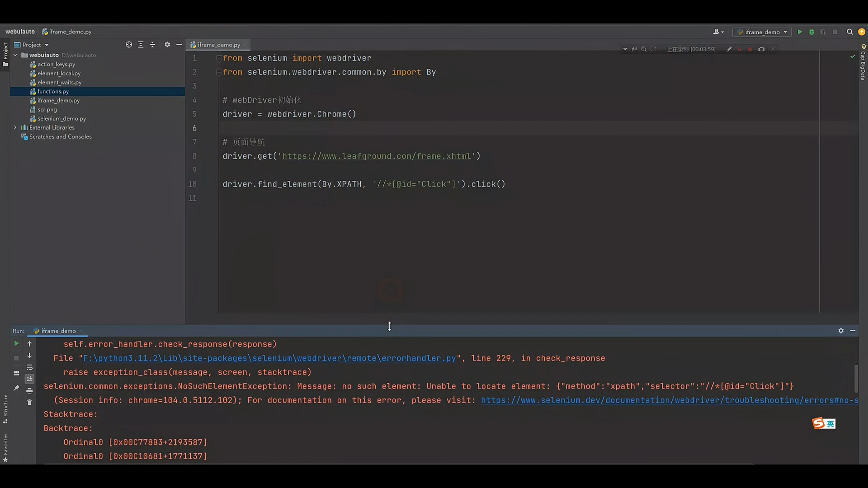Open iframe_demo.py in project tree
Image resolution: width=868 pixels, height=488 pixels.
pos(58,100)
